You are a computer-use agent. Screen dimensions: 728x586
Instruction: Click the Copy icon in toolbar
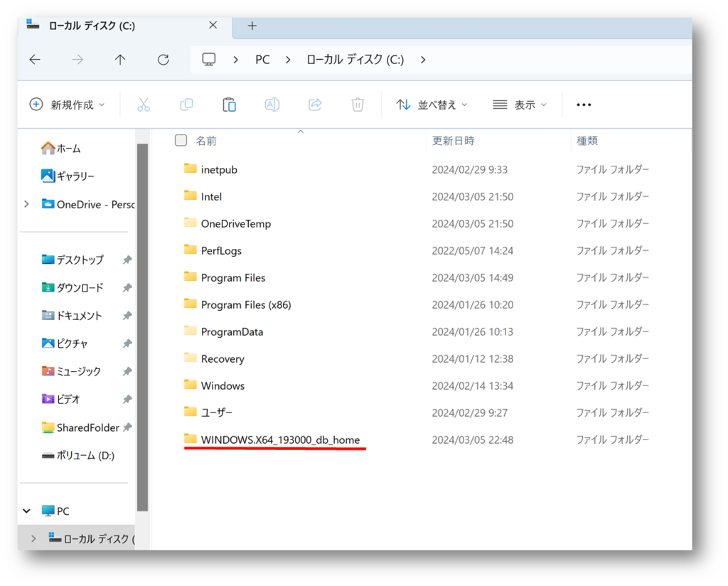pos(186,105)
